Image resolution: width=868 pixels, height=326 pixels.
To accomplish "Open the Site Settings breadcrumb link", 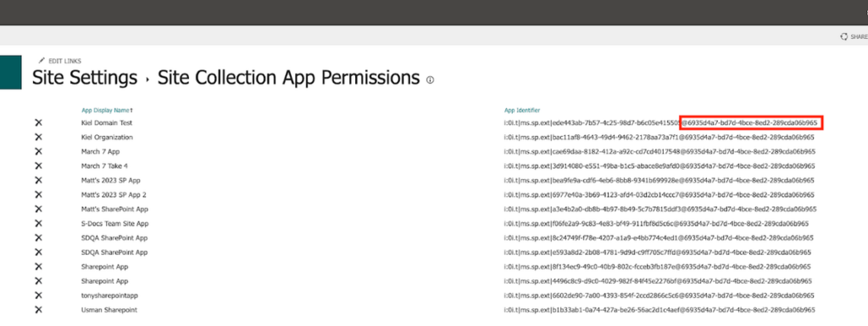I will [x=85, y=77].
